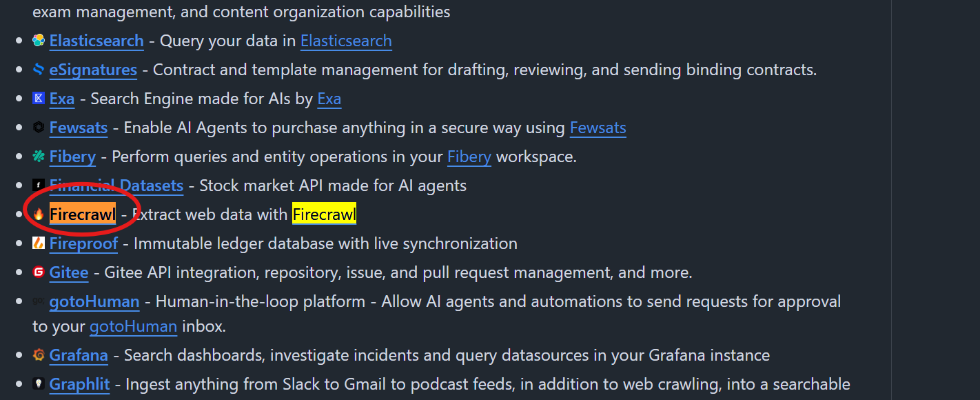
Task: Click 'Ingest anything from Slack to Gmail' text
Action: [488, 384]
